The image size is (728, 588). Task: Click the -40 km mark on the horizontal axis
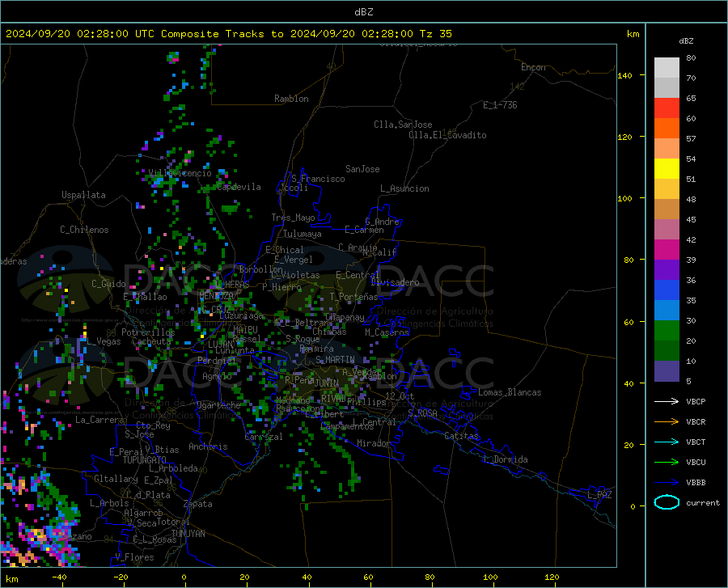[59, 577]
